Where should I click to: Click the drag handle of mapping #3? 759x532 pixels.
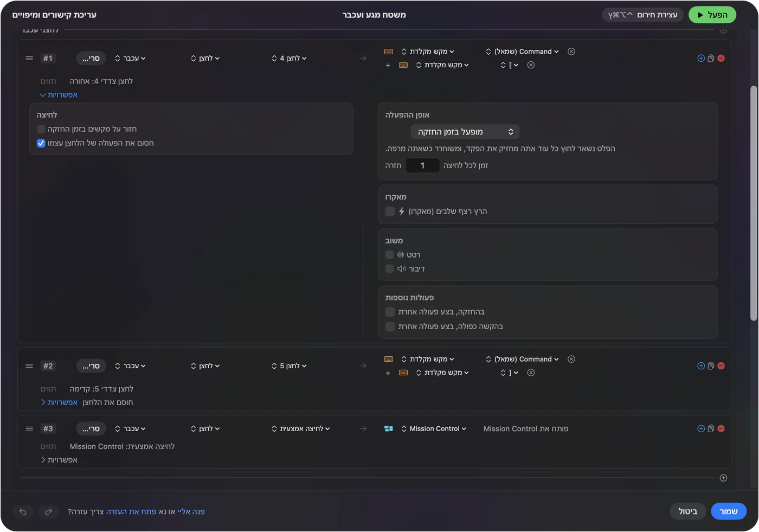pos(29,428)
